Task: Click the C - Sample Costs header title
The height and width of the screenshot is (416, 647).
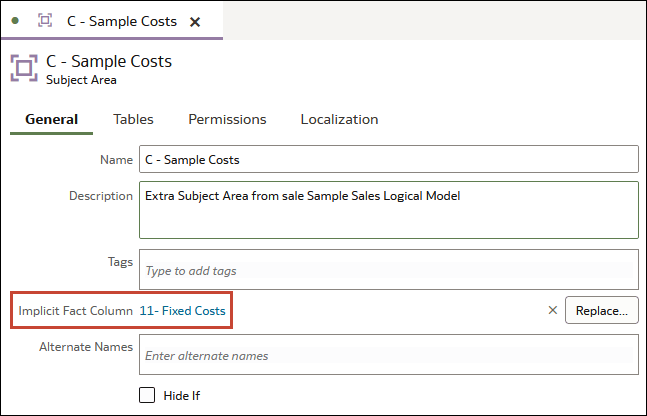Action: point(109,61)
